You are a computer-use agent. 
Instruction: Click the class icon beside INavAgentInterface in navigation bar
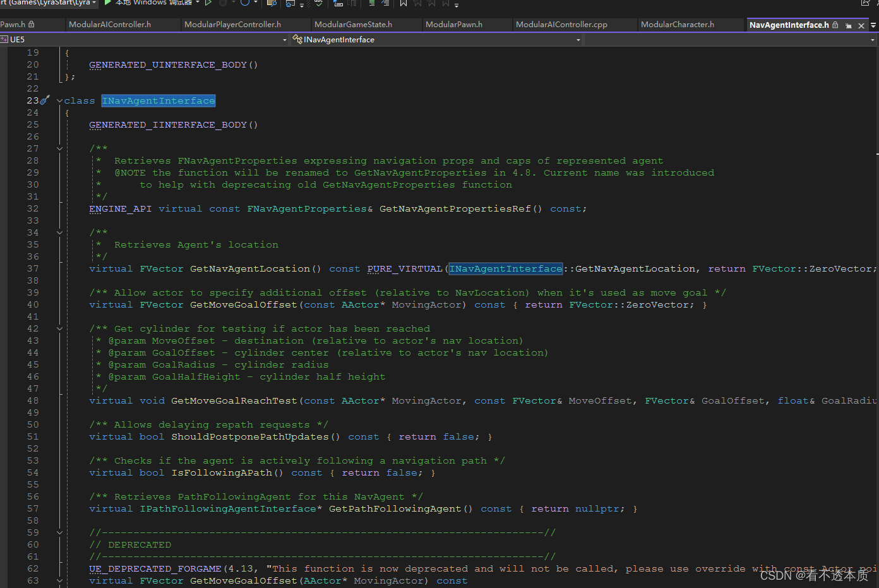pyautogui.click(x=297, y=39)
